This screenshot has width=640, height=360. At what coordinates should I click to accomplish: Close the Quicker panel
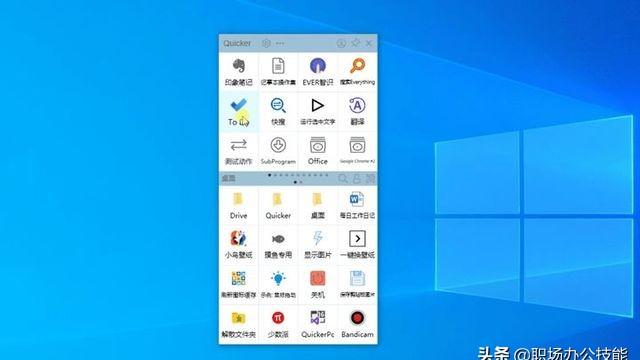click(x=369, y=43)
